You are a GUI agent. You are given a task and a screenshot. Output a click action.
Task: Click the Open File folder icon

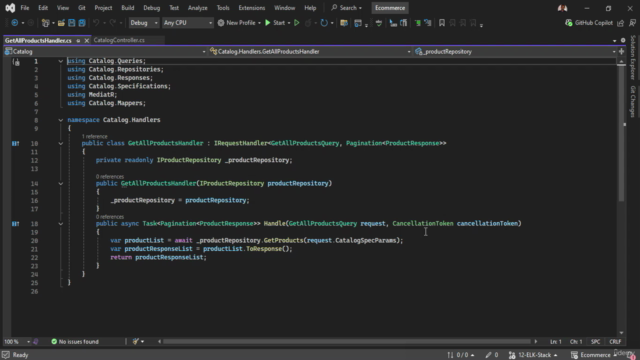pyautogui.click(x=61, y=23)
